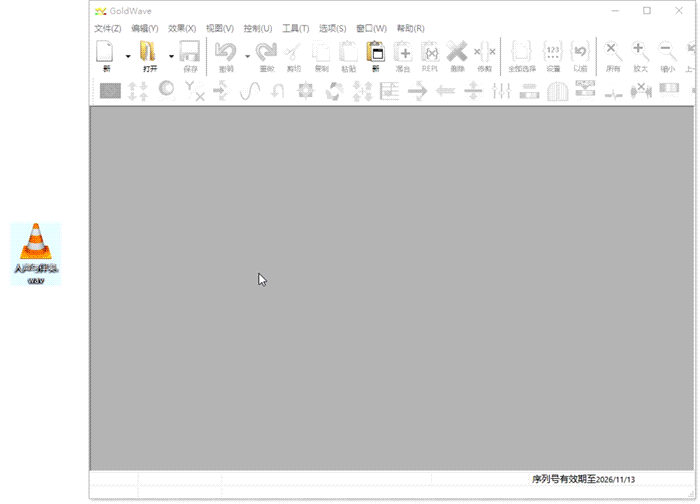Click the waveform with X effect icon
Image resolution: width=700 pixels, height=504 pixels.
(x=641, y=91)
